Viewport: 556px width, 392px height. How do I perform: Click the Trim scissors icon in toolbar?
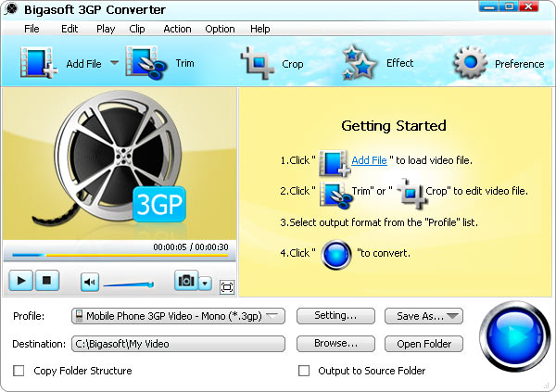[146, 63]
